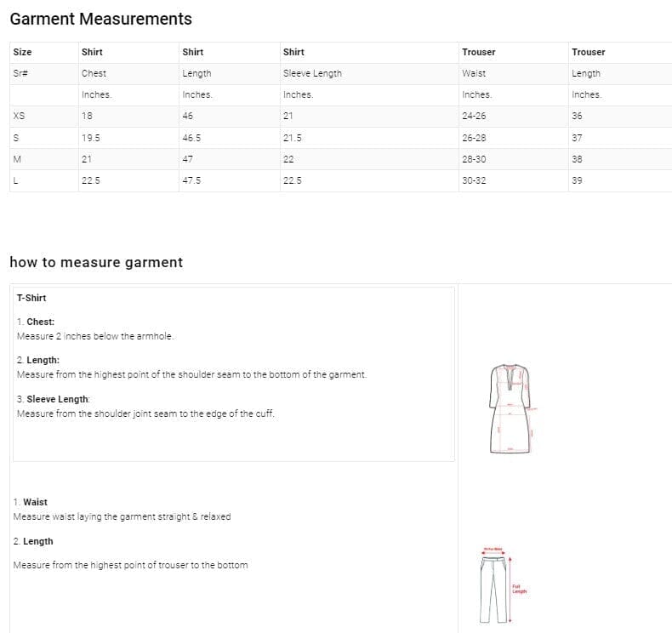672x633 pixels.
Task: Select the T-Shirt section title
Action: tap(31, 298)
